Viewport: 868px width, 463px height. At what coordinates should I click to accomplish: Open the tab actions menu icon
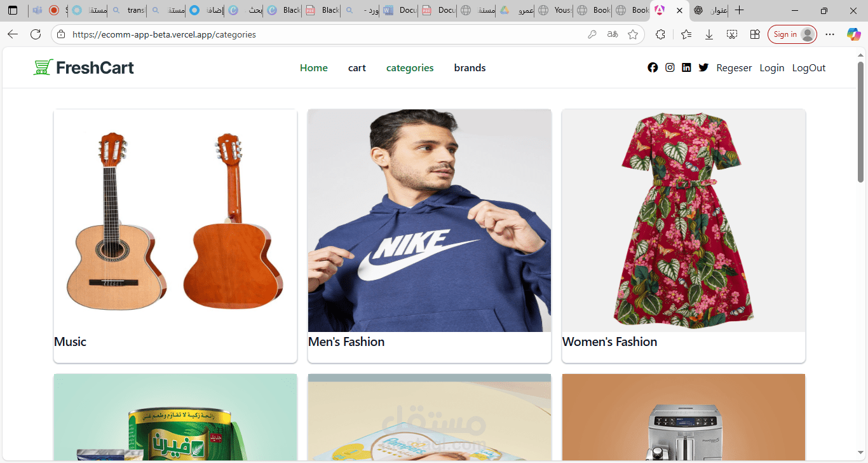(x=13, y=10)
